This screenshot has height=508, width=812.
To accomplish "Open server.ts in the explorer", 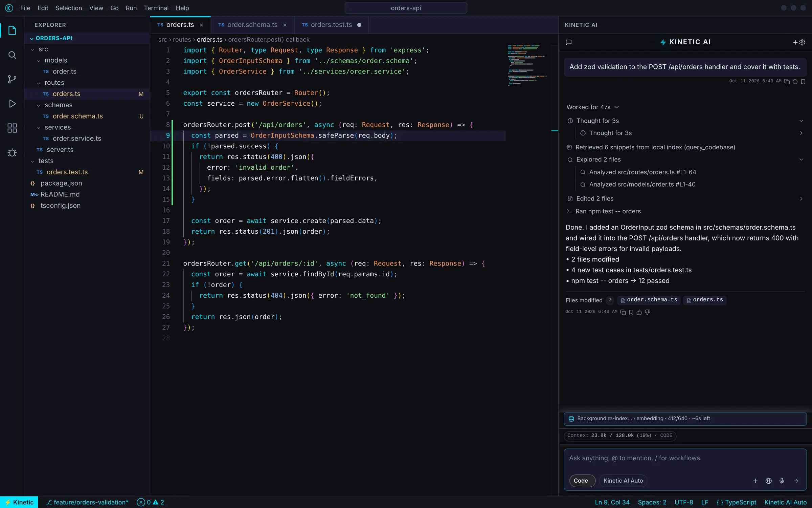I will [87, 150].
